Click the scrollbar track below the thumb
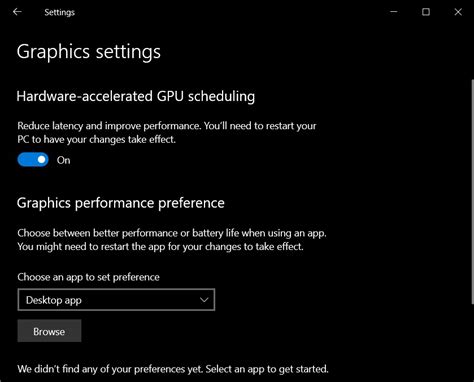The width and height of the screenshot is (474, 382). (x=472, y=343)
